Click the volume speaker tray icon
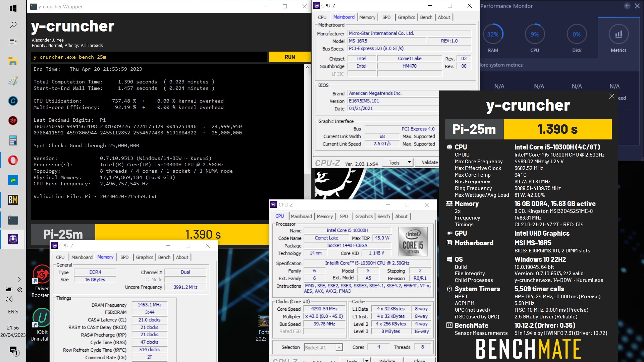 (x=9, y=299)
